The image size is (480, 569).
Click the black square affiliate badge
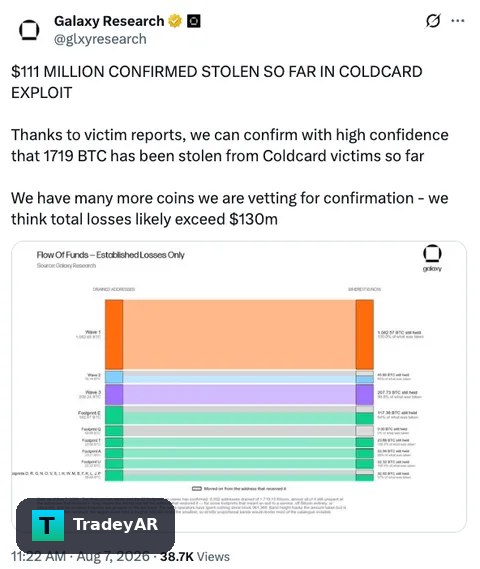point(193,21)
